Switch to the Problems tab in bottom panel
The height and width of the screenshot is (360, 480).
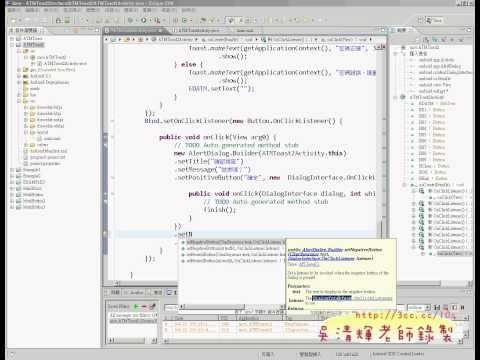tap(115, 293)
